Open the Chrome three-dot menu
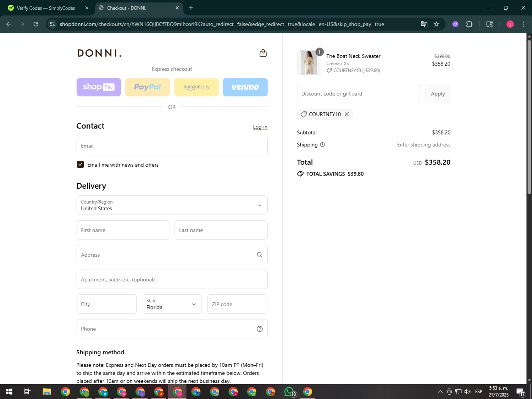532x399 pixels. pyautogui.click(x=523, y=24)
